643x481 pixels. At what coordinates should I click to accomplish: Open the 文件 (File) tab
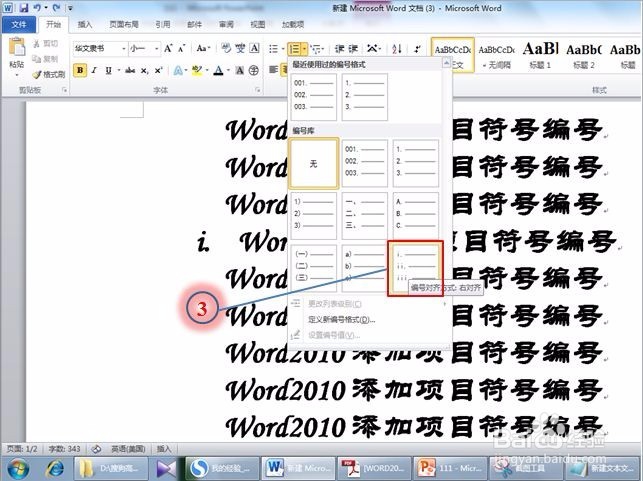point(19,25)
